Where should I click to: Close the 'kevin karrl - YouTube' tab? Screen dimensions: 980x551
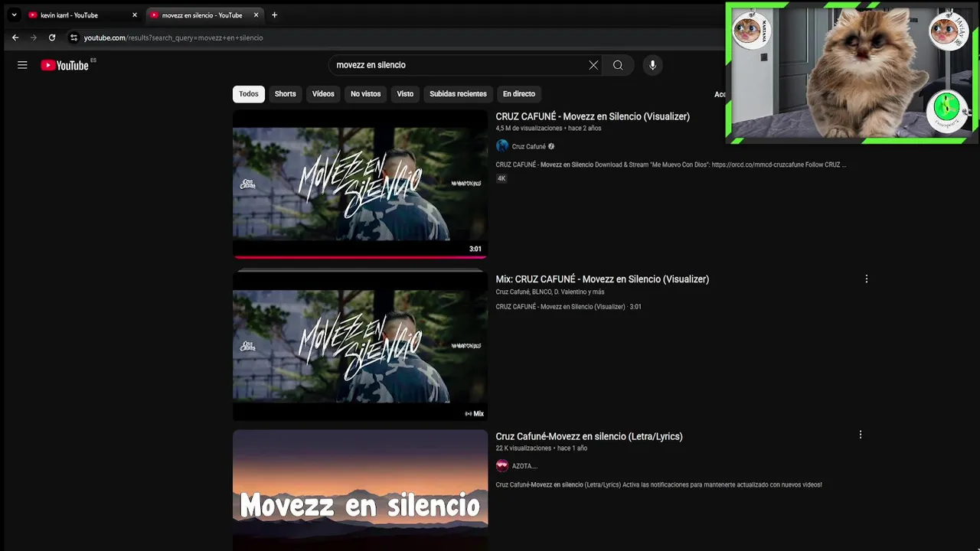tap(135, 15)
